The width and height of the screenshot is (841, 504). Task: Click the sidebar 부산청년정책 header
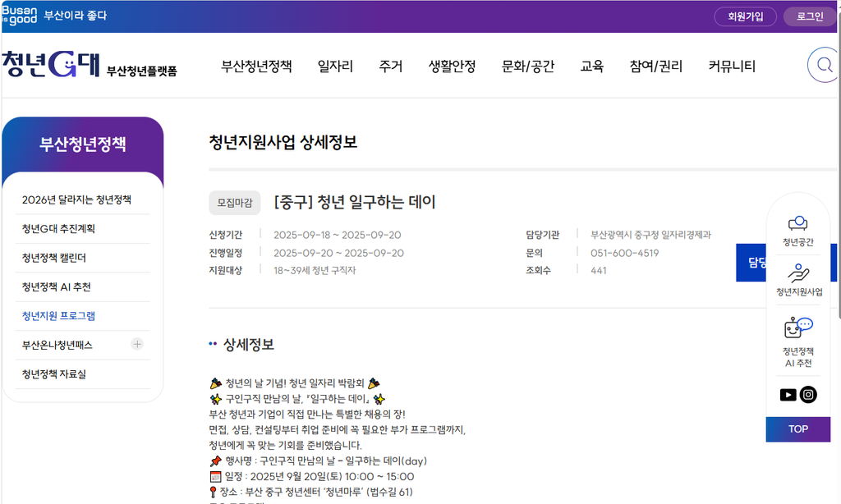click(x=83, y=144)
